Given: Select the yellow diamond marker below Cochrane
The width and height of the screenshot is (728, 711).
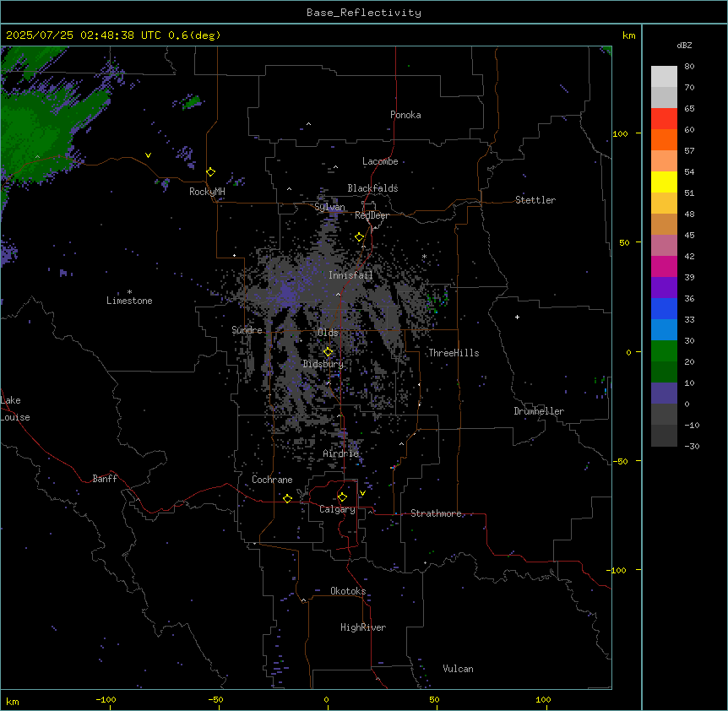Looking at the screenshot, I should coord(287,498).
